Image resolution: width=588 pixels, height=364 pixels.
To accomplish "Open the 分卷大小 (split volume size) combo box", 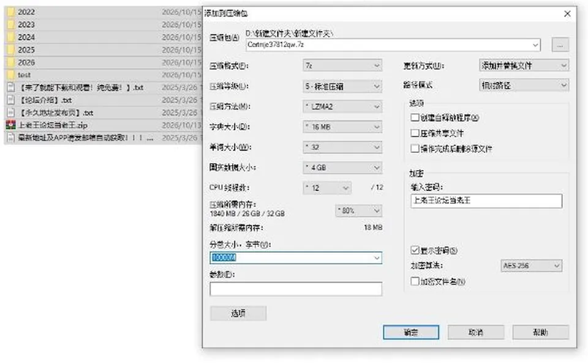I will tap(296, 258).
